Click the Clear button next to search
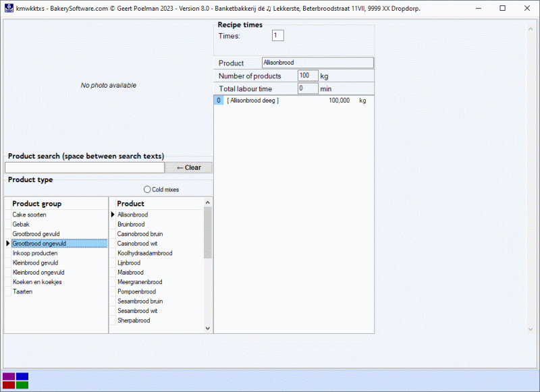 189,167
